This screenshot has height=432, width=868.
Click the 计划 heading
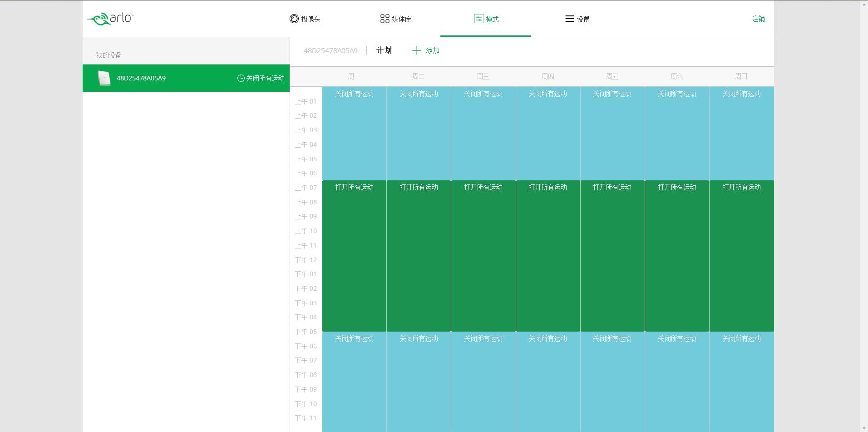384,50
